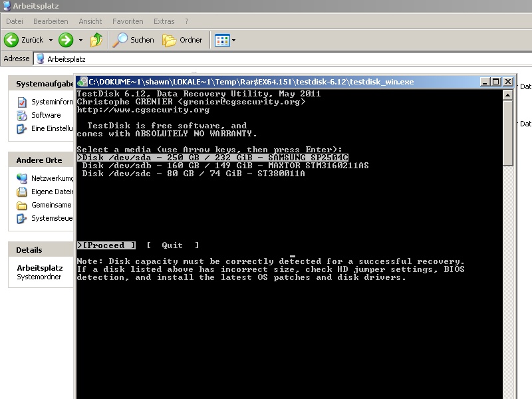
Task: Click the http://www.cgsecurity.org text
Action: (x=143, y=110)
